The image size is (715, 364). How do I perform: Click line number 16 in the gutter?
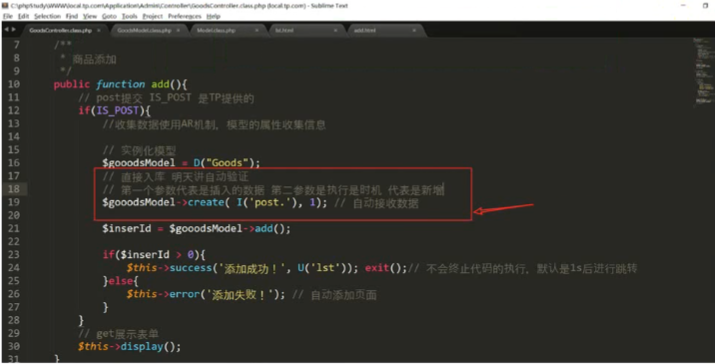click(x=14, y=162)
